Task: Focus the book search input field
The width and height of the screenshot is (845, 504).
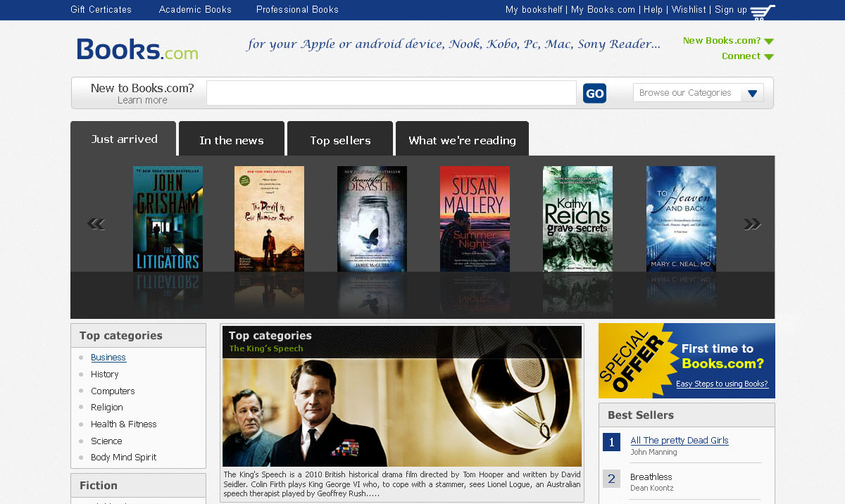Action: (x=392, y=93)
